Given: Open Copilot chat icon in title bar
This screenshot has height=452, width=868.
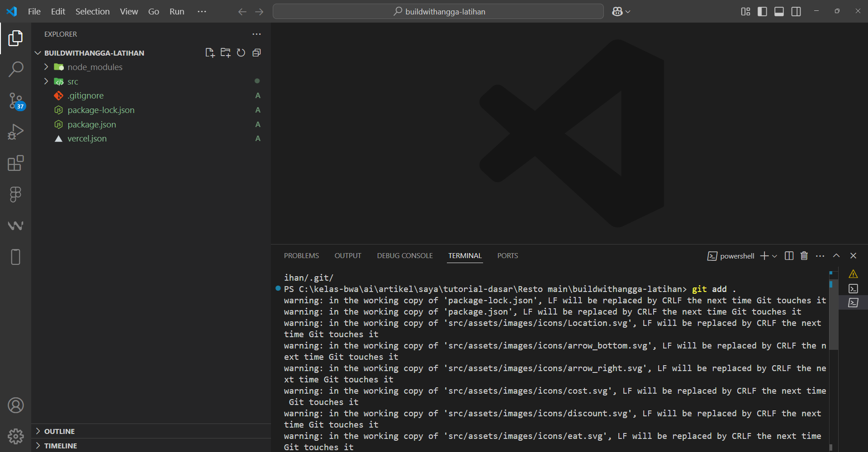Looking at the screenshot, I should coord(617,12).
